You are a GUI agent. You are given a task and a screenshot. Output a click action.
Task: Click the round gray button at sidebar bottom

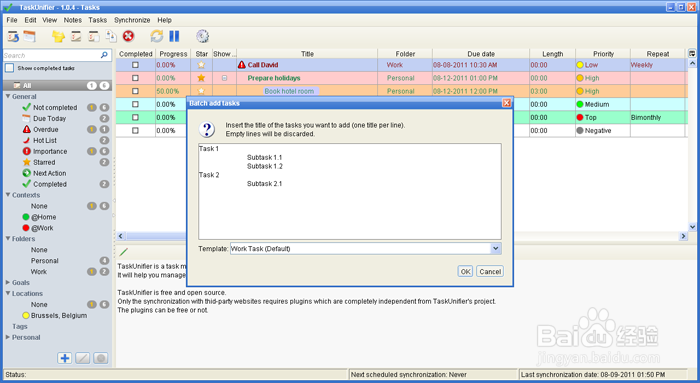(x=101, y=358)
